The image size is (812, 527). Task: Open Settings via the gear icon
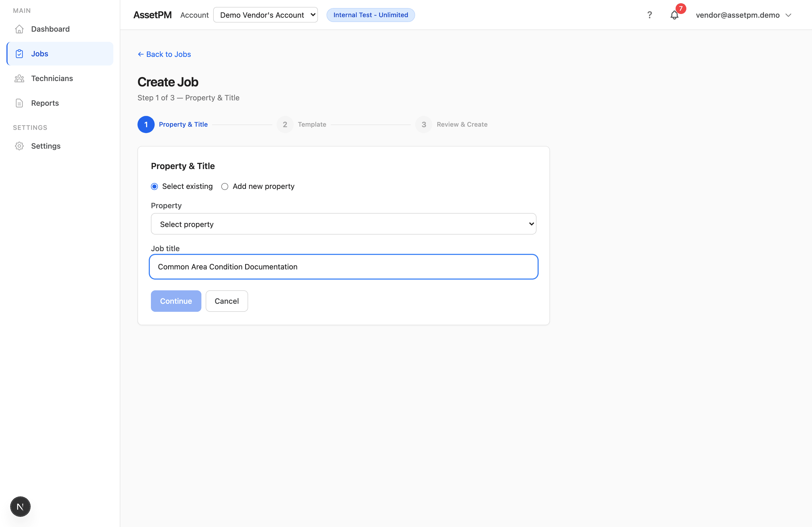(x=19, y=146)
